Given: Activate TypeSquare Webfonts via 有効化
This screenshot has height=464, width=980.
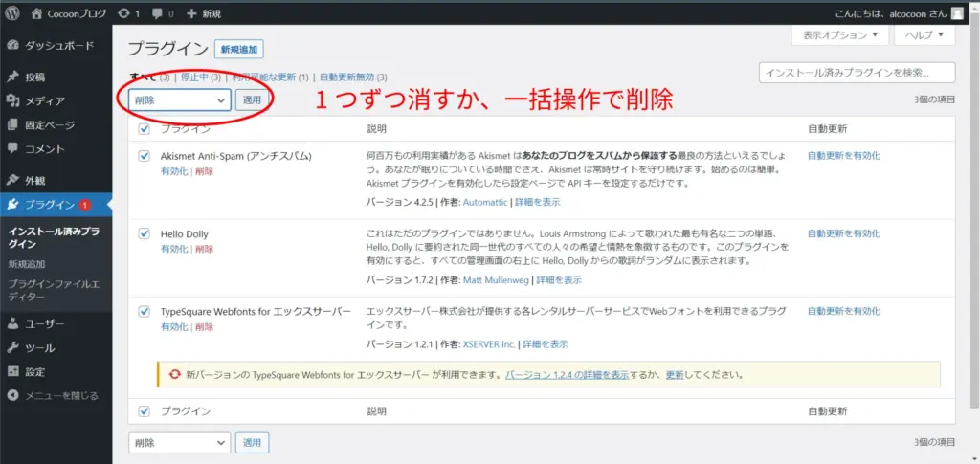Looking at the screenshot, I should pyautogui.click(x=174, y=326).
